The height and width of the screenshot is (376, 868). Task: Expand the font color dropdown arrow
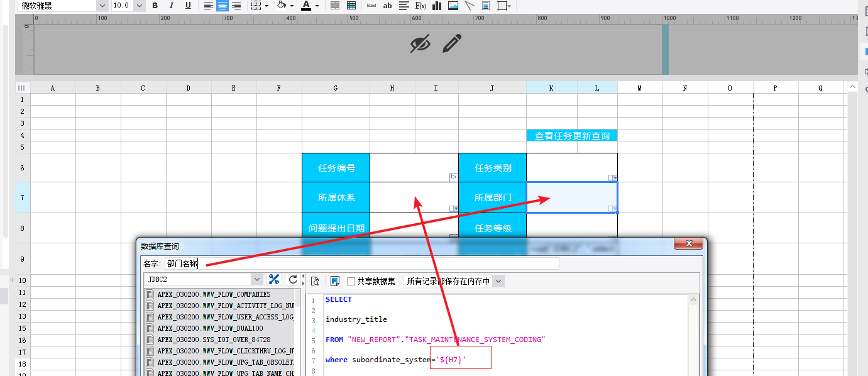click(317, 6)
